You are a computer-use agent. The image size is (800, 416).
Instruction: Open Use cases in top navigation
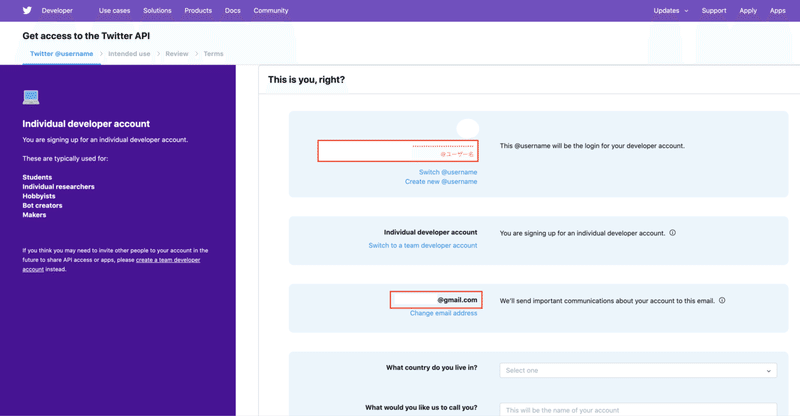point(114,11)
